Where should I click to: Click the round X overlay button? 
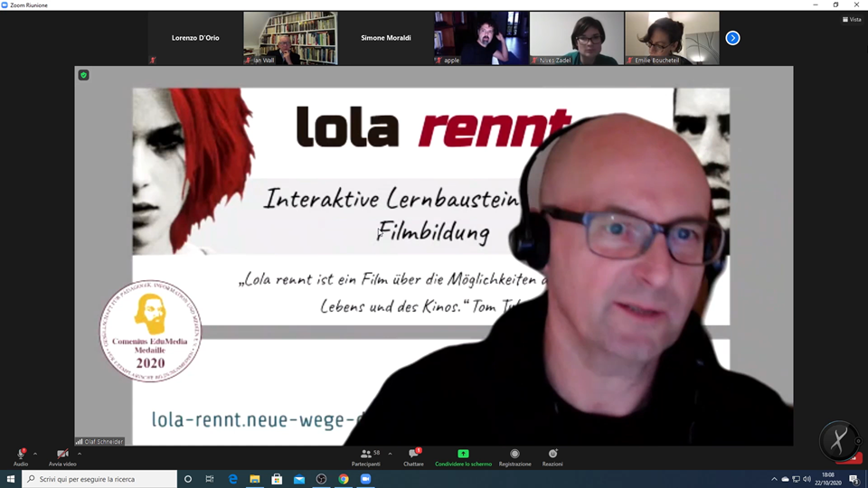tap(838, 441)
